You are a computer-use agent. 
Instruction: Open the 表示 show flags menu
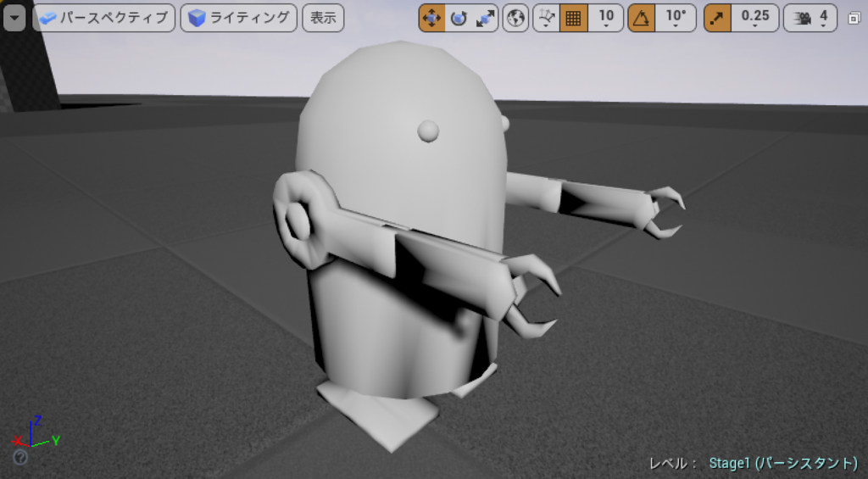(x=323, y=18)
